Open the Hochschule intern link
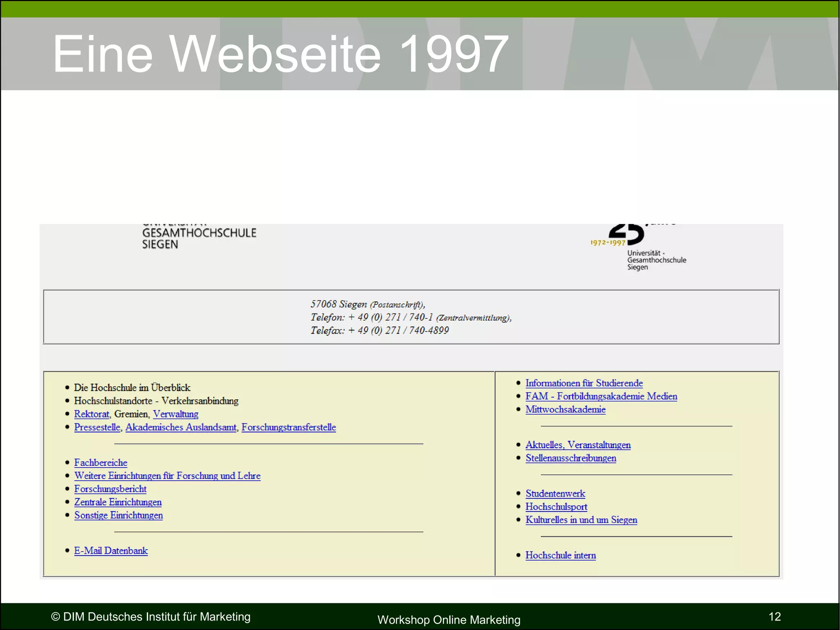The image size is (840, 630). (560, 555)
